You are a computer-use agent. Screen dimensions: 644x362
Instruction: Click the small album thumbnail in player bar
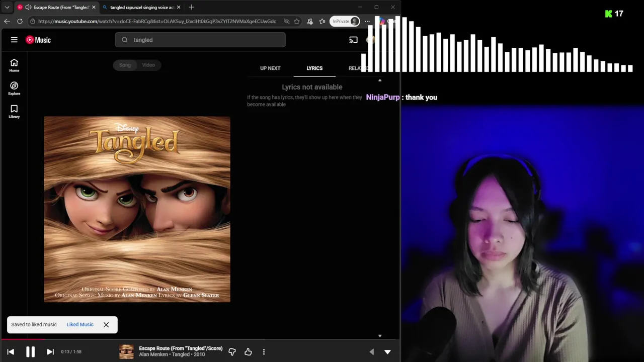click(126, 352)
